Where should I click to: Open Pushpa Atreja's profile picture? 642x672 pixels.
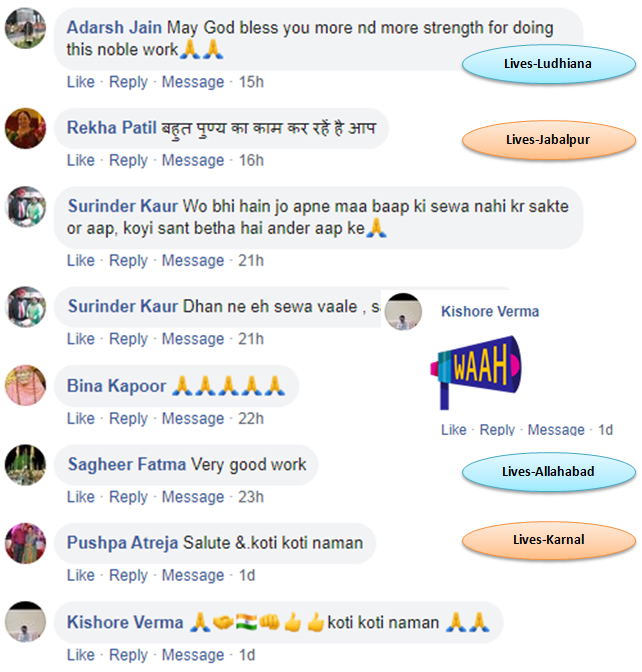(25, 543)
